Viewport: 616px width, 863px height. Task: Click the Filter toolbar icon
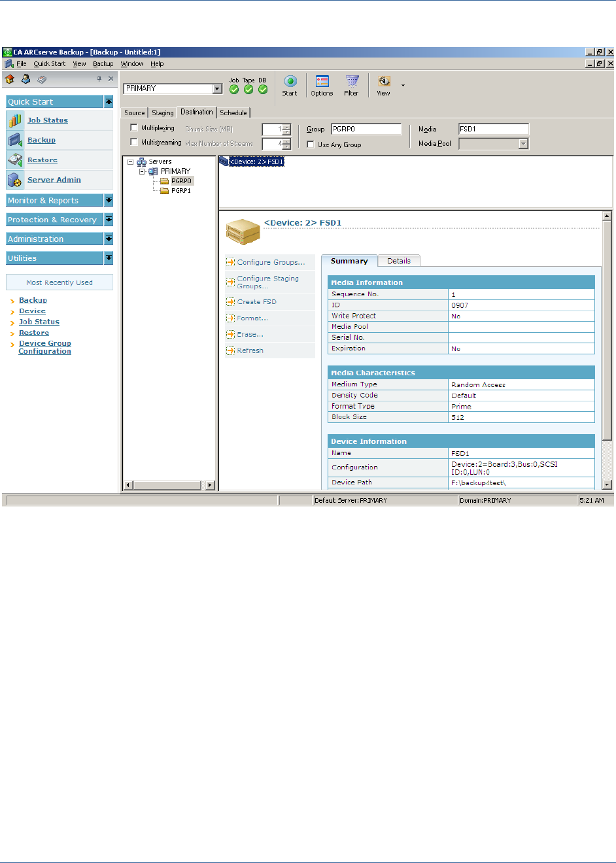pyautogui.click(x=352, y=81)
